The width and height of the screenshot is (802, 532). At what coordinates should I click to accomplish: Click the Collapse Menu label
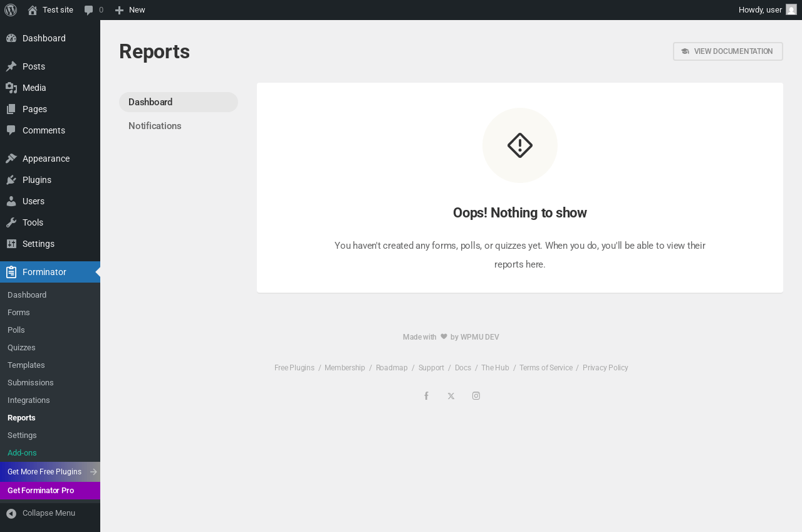pyautogui.click(x=49, y=513)
